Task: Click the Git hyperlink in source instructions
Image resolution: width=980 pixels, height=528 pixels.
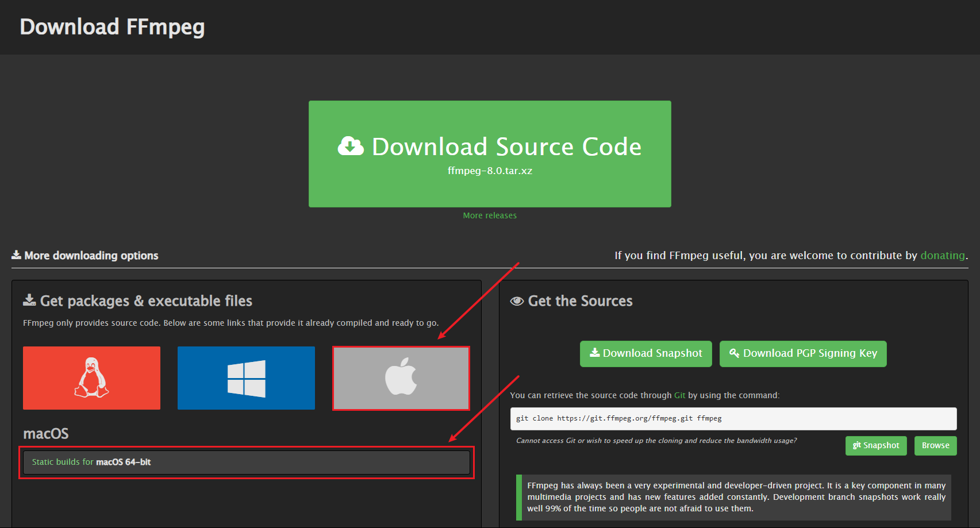Action: pos(679,395)
